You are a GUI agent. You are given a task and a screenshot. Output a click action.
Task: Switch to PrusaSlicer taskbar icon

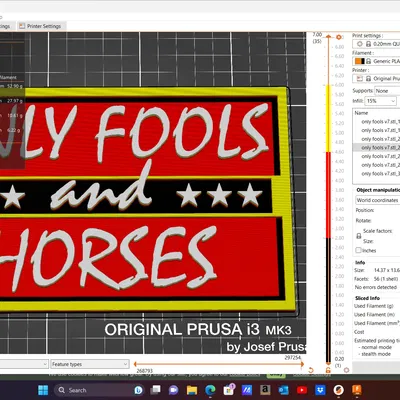point(338,390)
